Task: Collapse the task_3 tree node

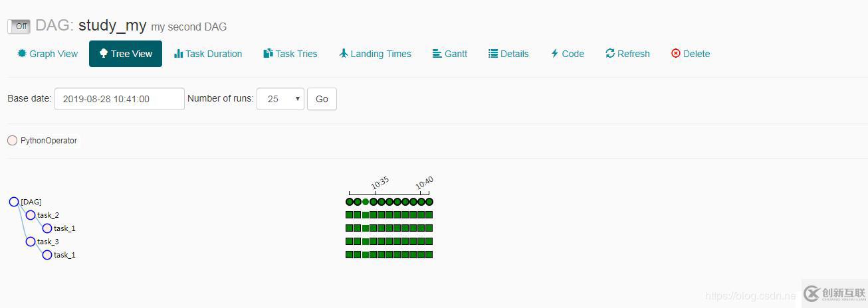Action: click(x=31, y=242)
